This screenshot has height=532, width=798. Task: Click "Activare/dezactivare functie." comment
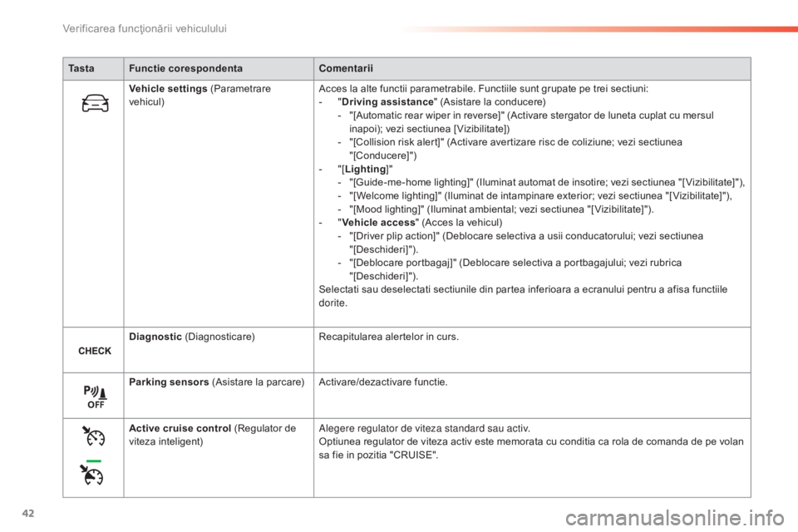click(383, 382)
